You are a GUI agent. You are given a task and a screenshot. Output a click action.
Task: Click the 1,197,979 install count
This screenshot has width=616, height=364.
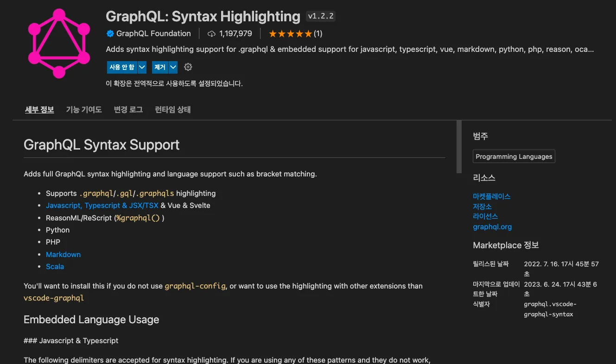tap(235, 33)
